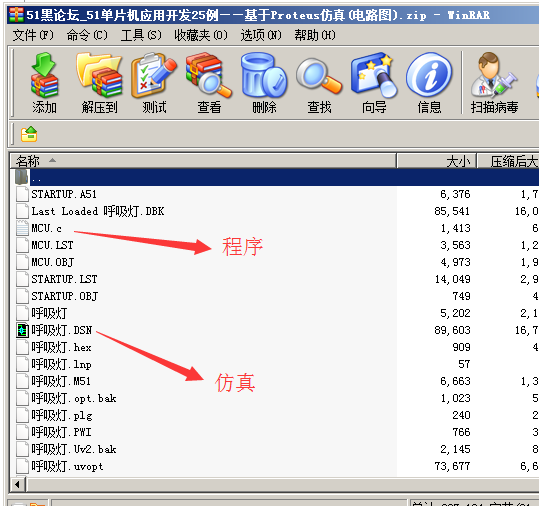The image size is (539, 506).
Task: Click size value 89,603
Action: coord(452,330)
